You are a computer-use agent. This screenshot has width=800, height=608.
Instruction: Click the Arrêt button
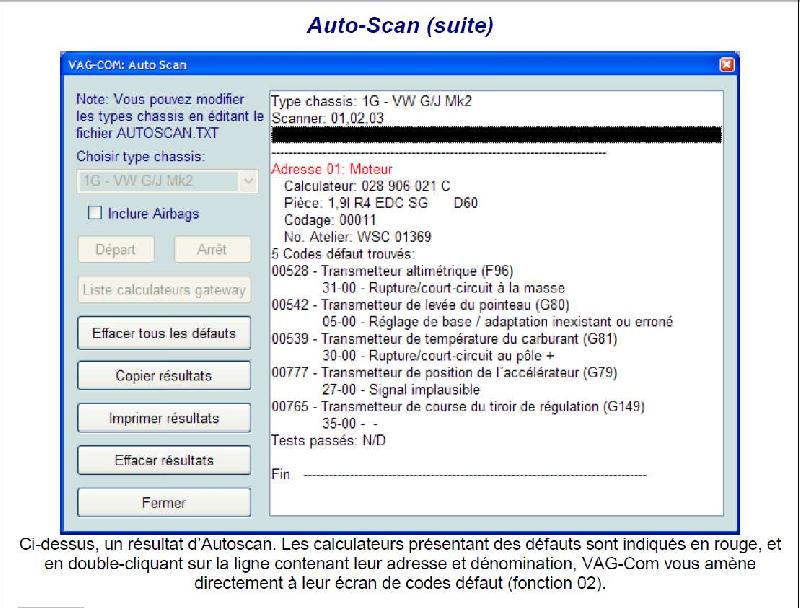tap(212, 249)
